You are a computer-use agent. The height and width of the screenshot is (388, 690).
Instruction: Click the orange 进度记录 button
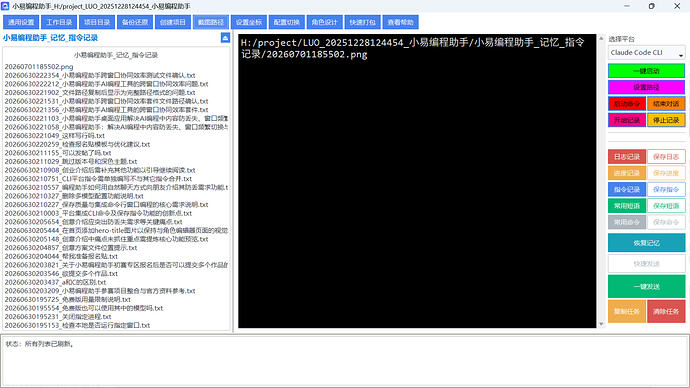click(x=627, y=173)
